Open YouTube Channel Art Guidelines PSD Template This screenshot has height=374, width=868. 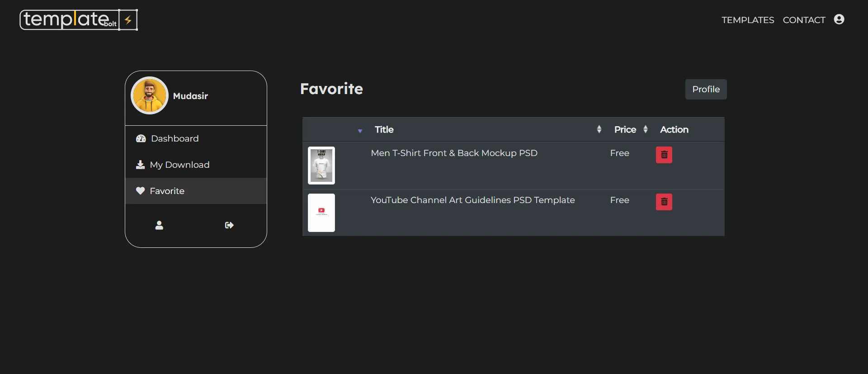point(472,200)
